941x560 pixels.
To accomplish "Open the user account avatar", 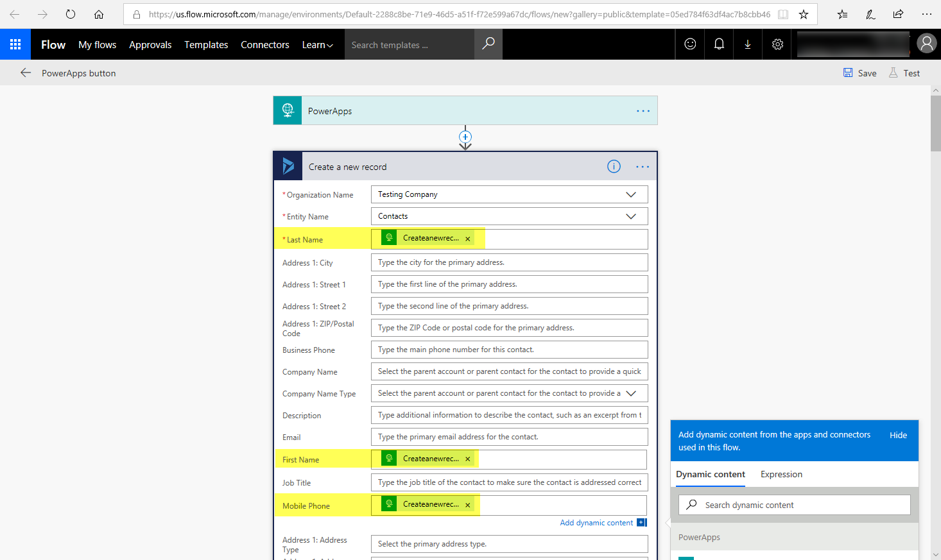I will click(x=926, y=44).
